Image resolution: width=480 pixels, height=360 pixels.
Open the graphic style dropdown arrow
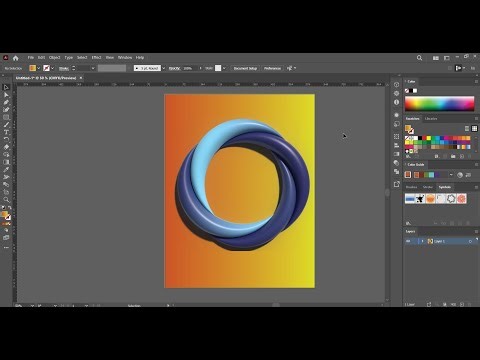tap(224, 68)
